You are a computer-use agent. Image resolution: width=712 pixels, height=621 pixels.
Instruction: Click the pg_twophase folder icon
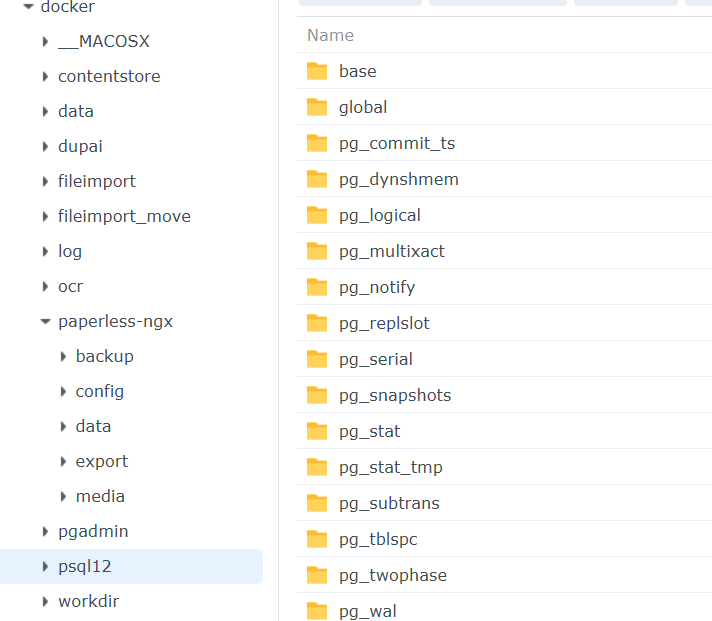pyautogui.click(x=316, y=575)
